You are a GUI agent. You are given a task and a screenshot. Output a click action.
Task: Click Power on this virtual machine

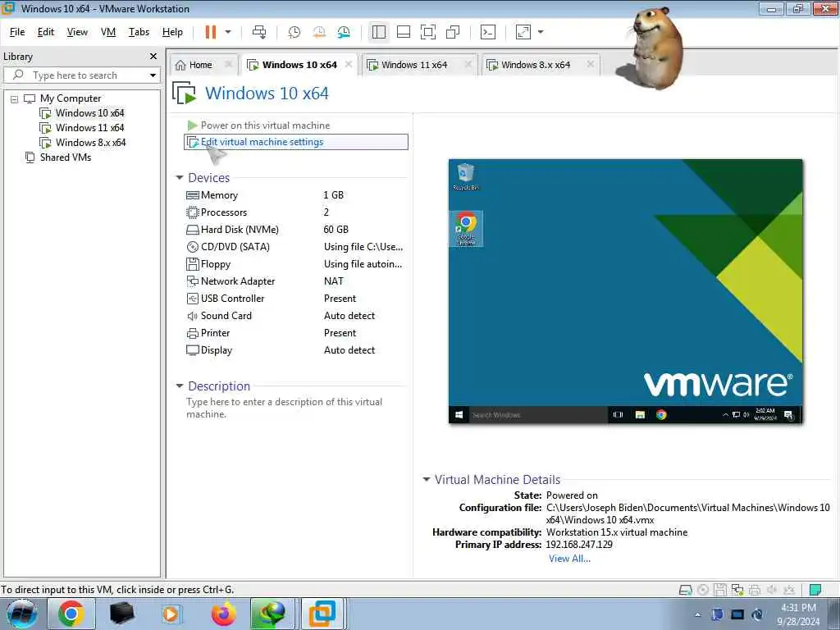258,126
